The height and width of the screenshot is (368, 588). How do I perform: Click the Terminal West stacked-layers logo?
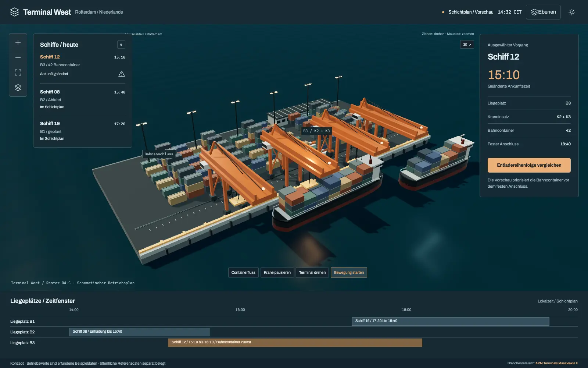point(14,12)
